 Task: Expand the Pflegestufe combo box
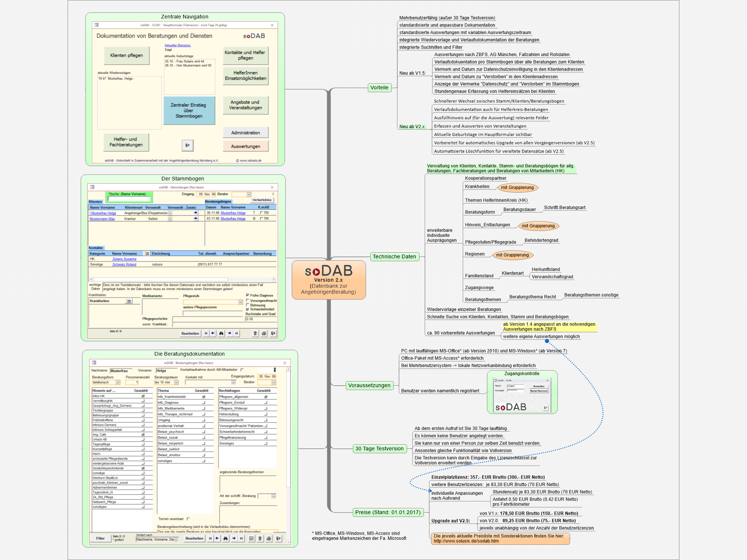(x=241, y=302)
